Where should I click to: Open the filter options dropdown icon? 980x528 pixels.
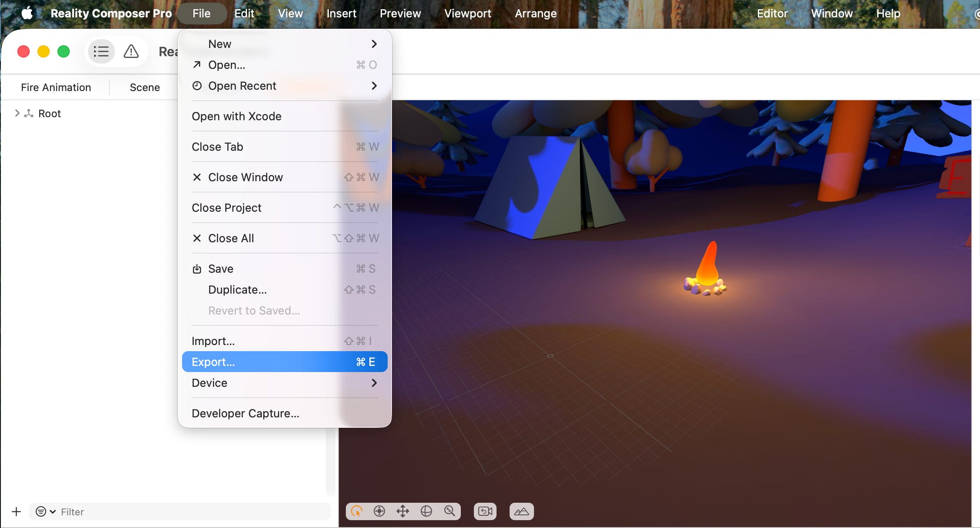tap(45, 511)
